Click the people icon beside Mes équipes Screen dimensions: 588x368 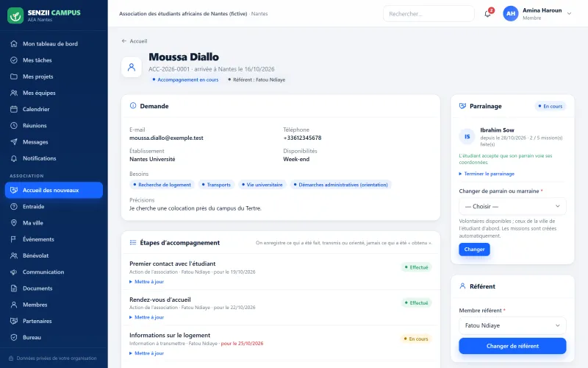(x=14, y=93)
